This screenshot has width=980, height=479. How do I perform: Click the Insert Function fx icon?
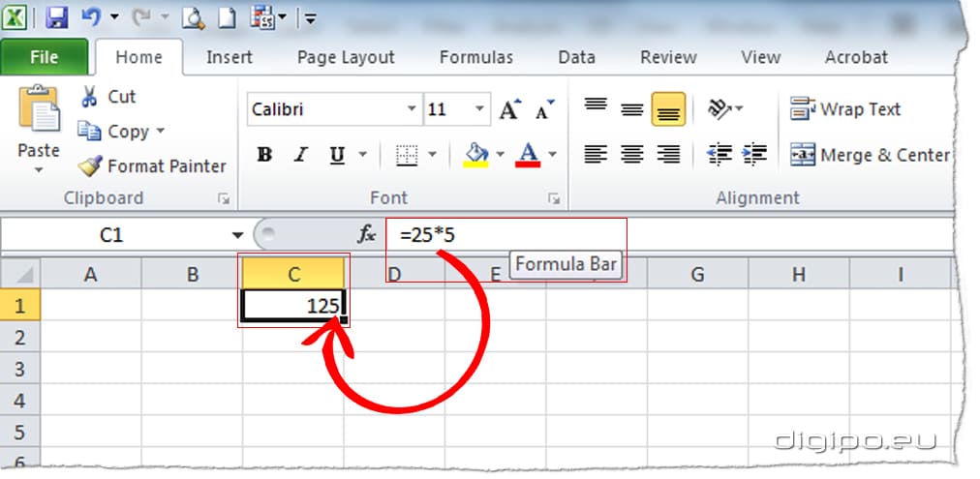367,234
